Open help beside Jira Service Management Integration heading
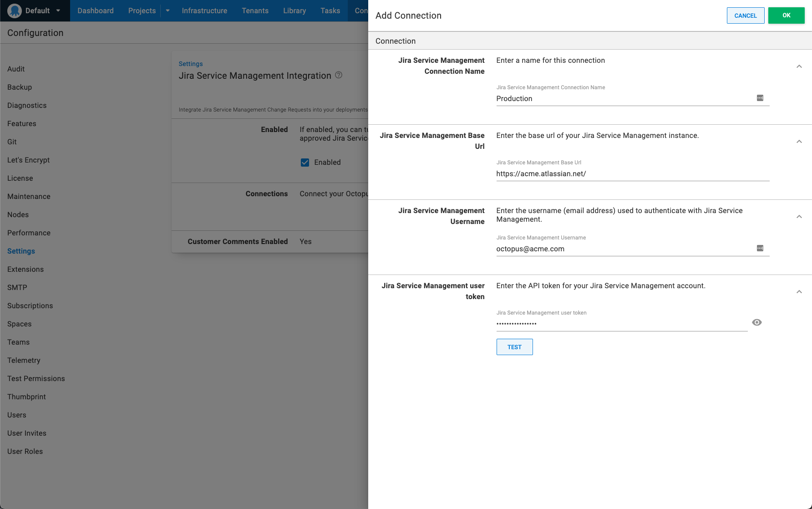812x509 pixels. click(x=339, y=75)
